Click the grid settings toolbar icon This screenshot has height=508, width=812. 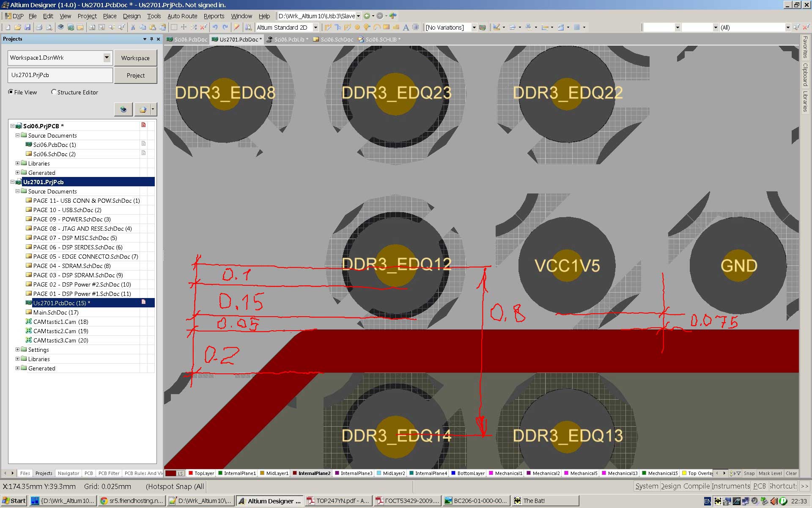[577, 28]
